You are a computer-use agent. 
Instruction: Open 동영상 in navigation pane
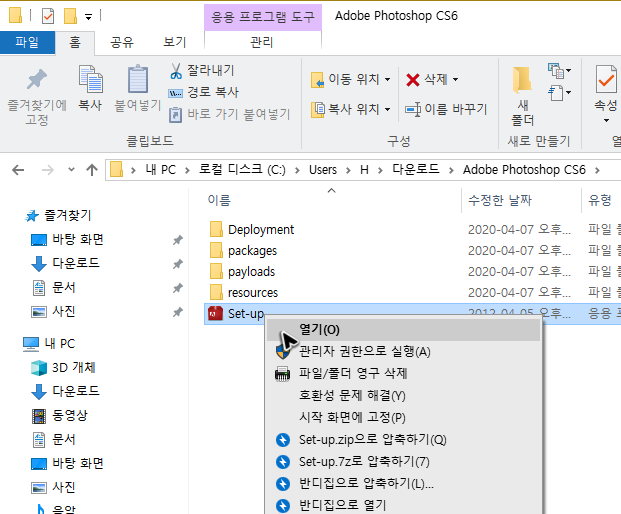pos(70,415)
